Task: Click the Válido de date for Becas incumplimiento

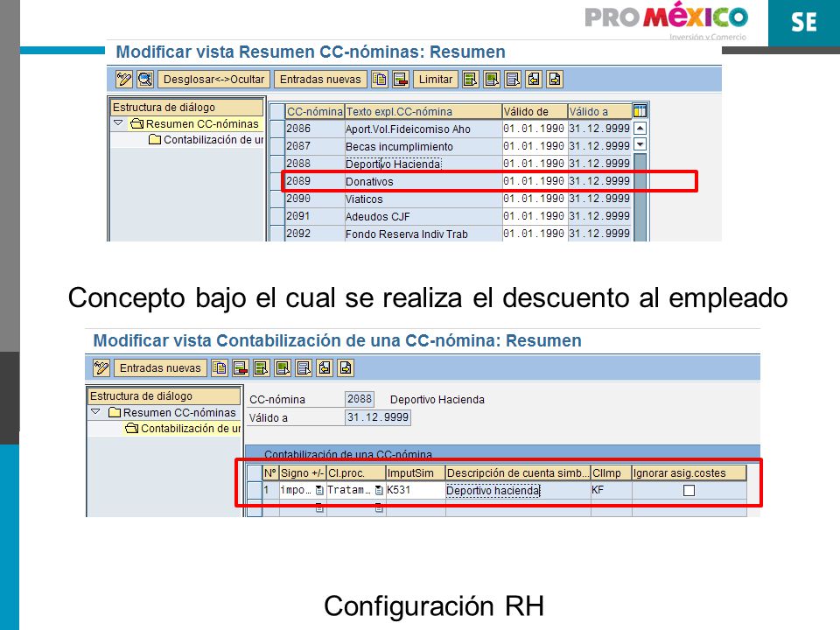Action: tap(534, 146)
